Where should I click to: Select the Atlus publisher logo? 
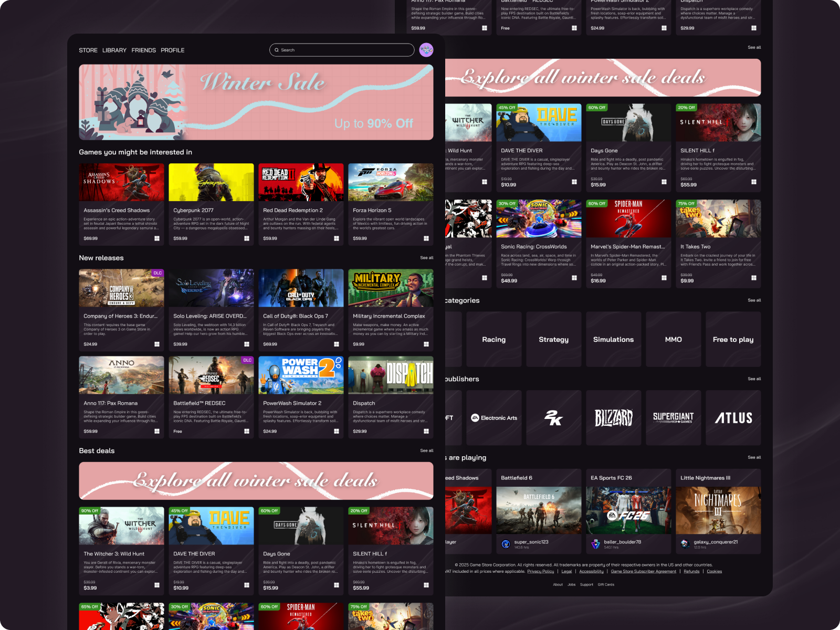tap(733, 418)
